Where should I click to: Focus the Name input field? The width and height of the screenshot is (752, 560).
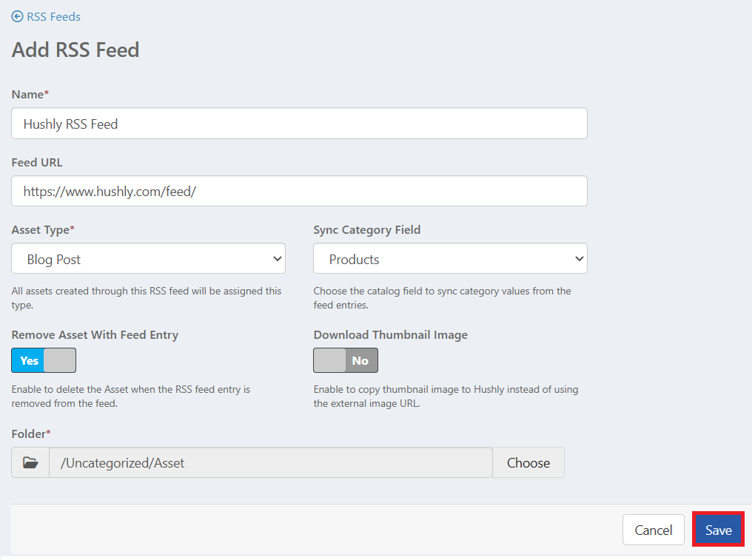[x=299, y=124]
